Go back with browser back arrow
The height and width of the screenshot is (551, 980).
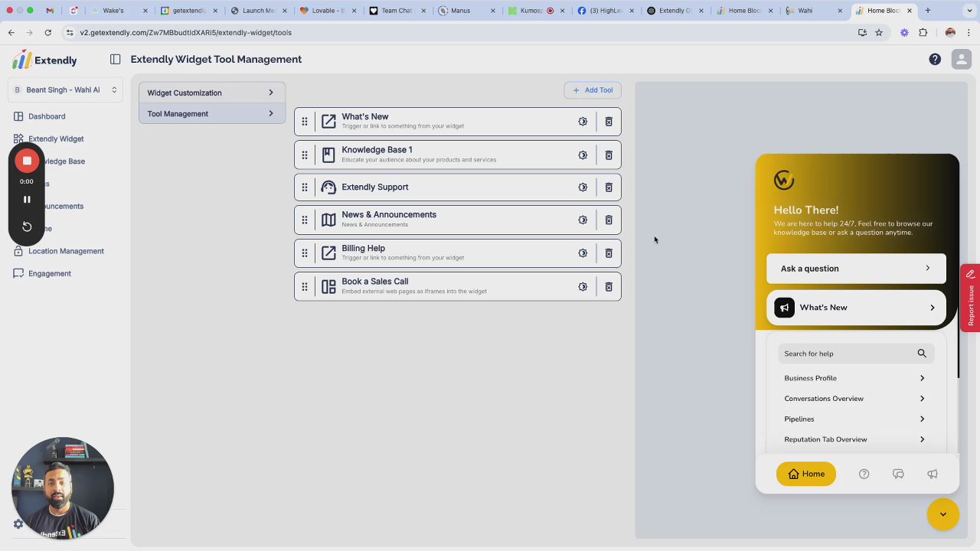coord(11,33)
